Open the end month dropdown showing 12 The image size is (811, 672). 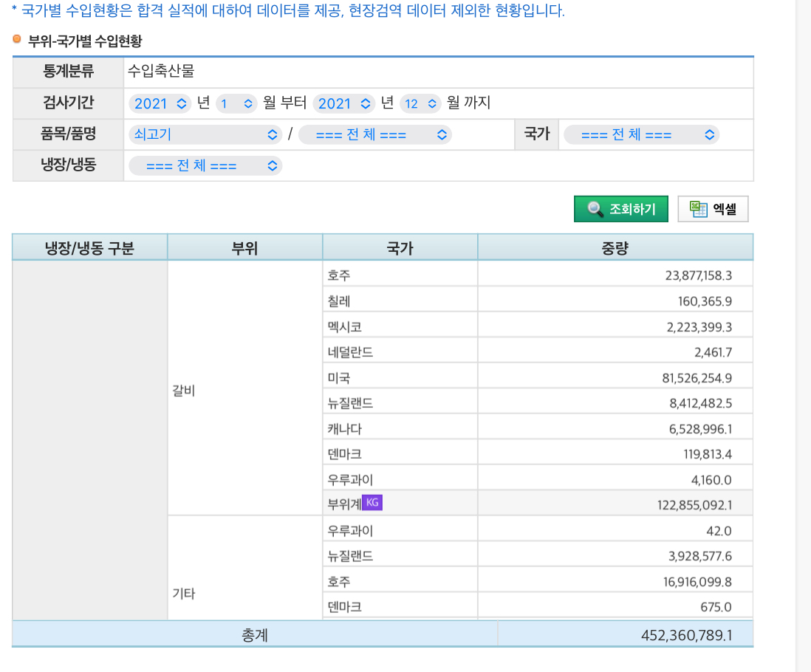420,103
